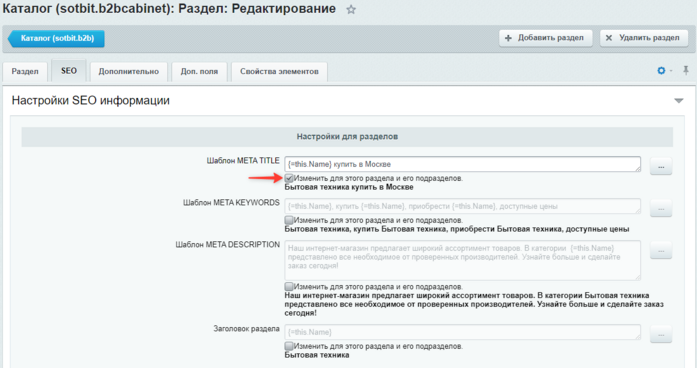The height and width of the screenshot is (368, 697).
Task: Enable override checkbox under Заголовок раздела
Action: click(289, 346)
